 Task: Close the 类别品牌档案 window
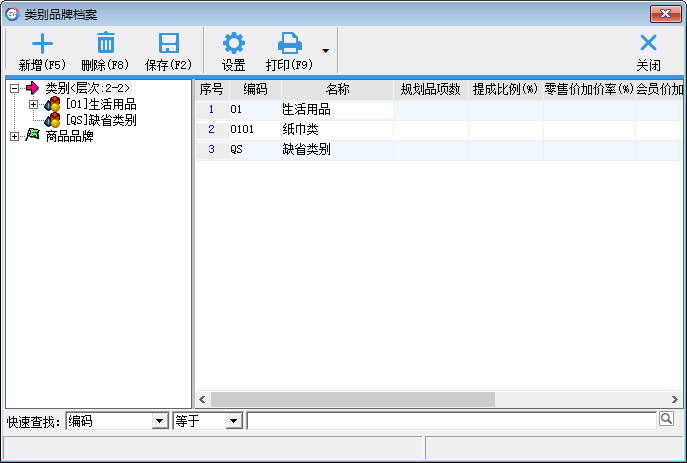coord(666,14)
